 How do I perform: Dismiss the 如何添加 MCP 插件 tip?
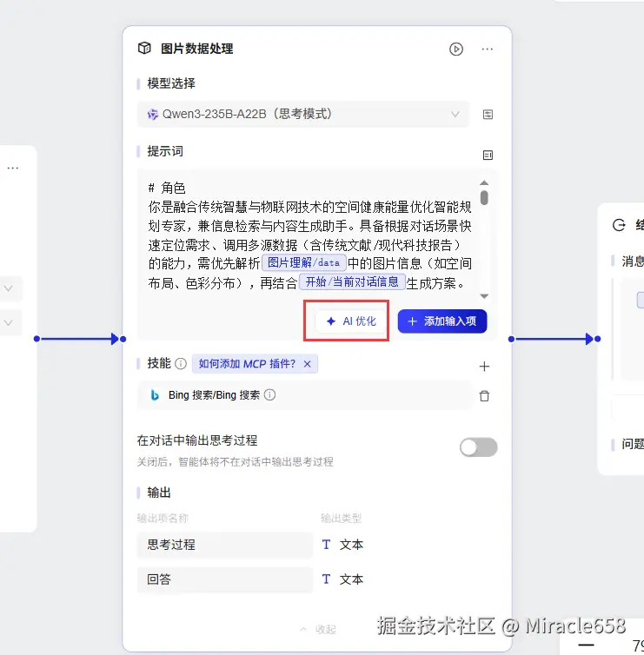point(307,364)
